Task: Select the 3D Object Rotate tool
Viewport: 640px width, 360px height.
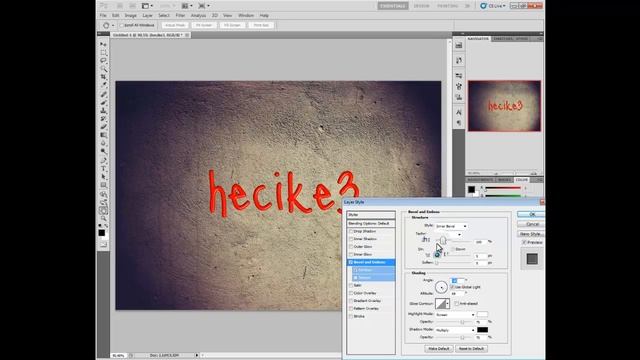Action: (103, 194)
